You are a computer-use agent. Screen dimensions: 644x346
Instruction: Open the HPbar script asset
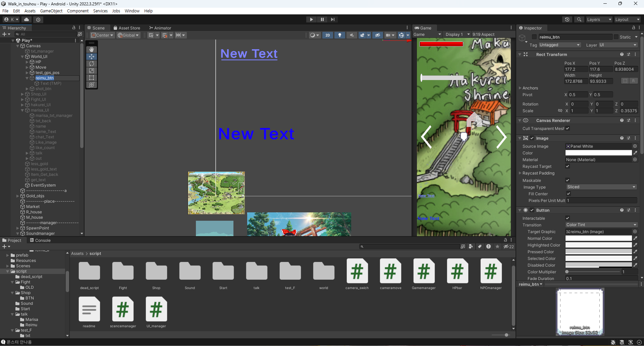[x=458, y=274]
